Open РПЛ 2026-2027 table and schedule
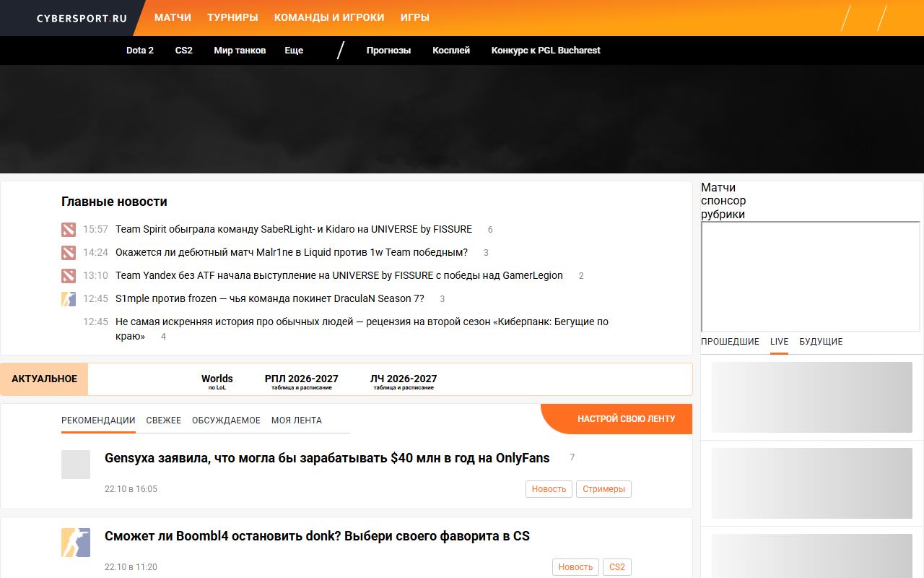The width and height of the screenshot is (924, 578). point(301,382)
